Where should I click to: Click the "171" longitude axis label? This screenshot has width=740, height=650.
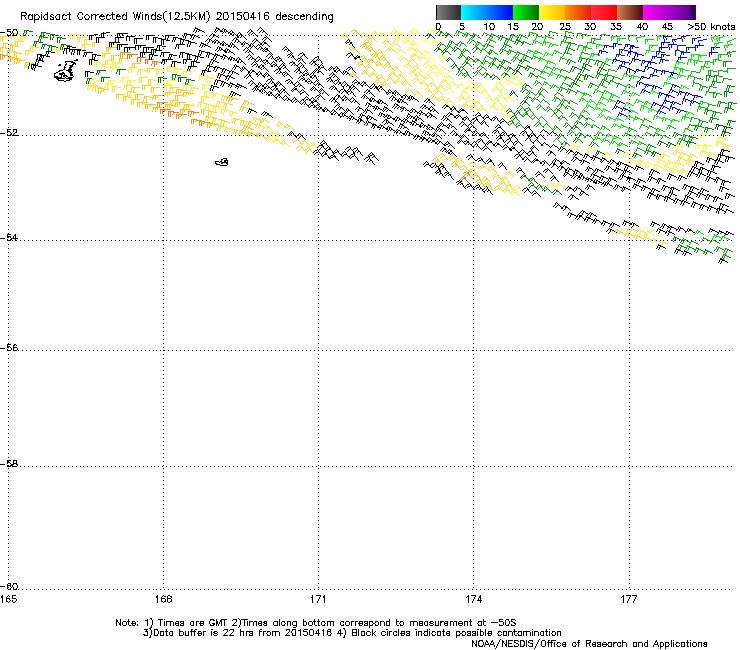(318, 599)
